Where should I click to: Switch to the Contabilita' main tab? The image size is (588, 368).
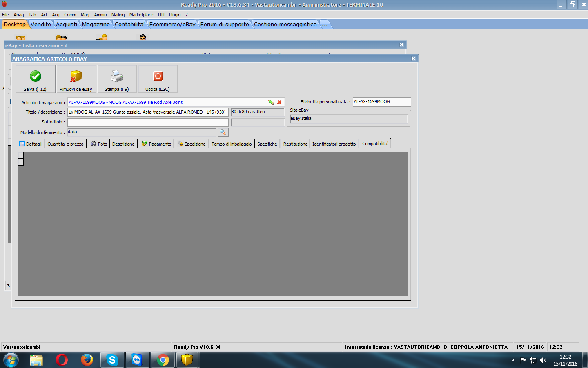click(x=129, y=24)
